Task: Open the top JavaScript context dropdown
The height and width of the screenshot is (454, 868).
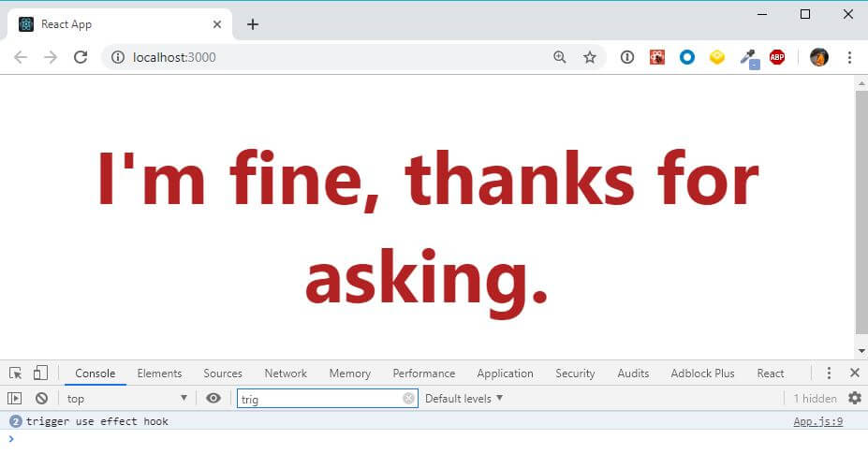Action: click(126, 398)
